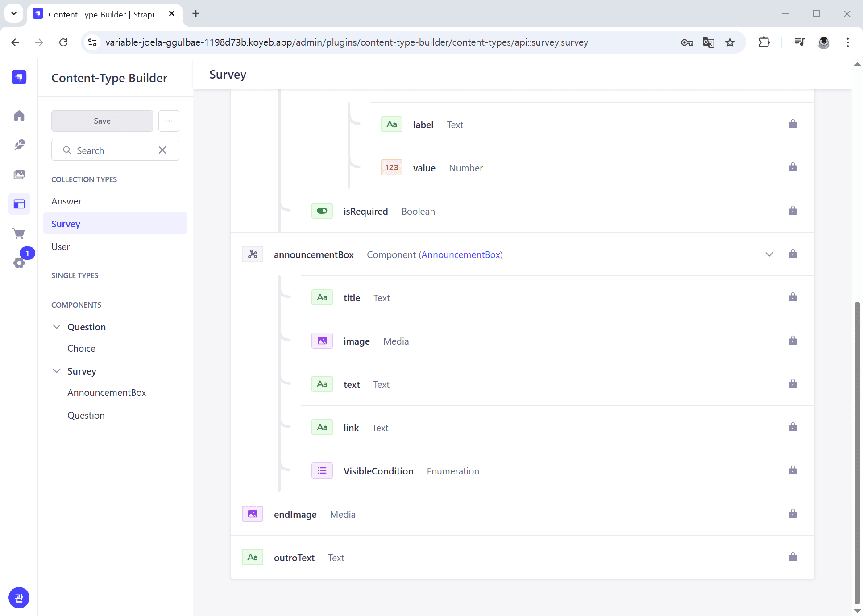This screenshot has height=616, width=863.
Task: Click the Save button
Action: (x=102, y=121)
